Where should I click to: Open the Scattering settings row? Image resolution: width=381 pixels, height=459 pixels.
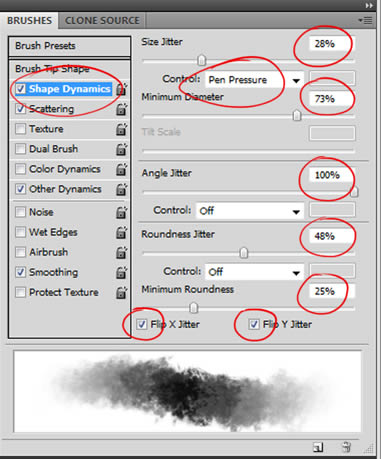[x=69, y=109]
